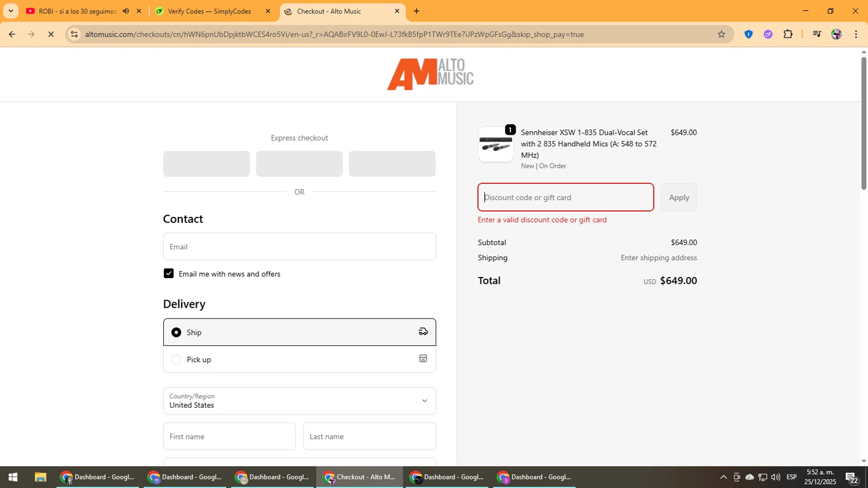Image resolution: width=868 pixels, height=488 pixels.
Task: Click the Sennheiser XSW 1-835 product title
Action: point(589,143)
